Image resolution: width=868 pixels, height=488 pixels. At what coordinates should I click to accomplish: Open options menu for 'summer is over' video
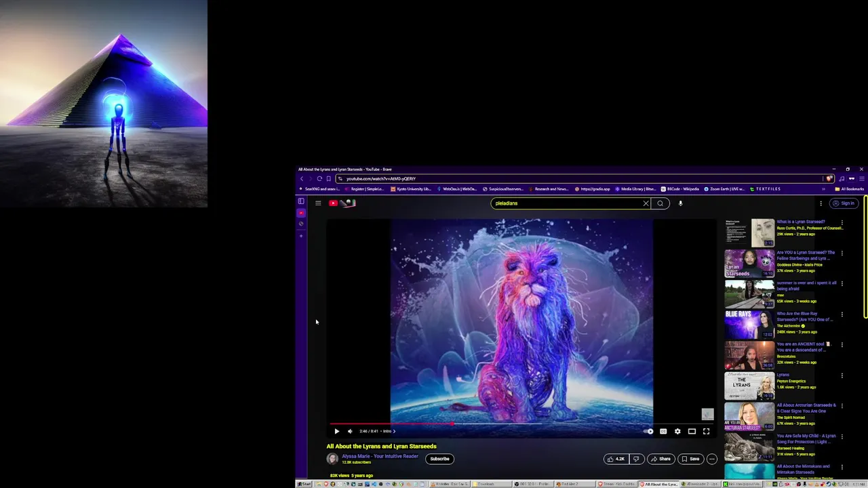(x=842, y=283)
